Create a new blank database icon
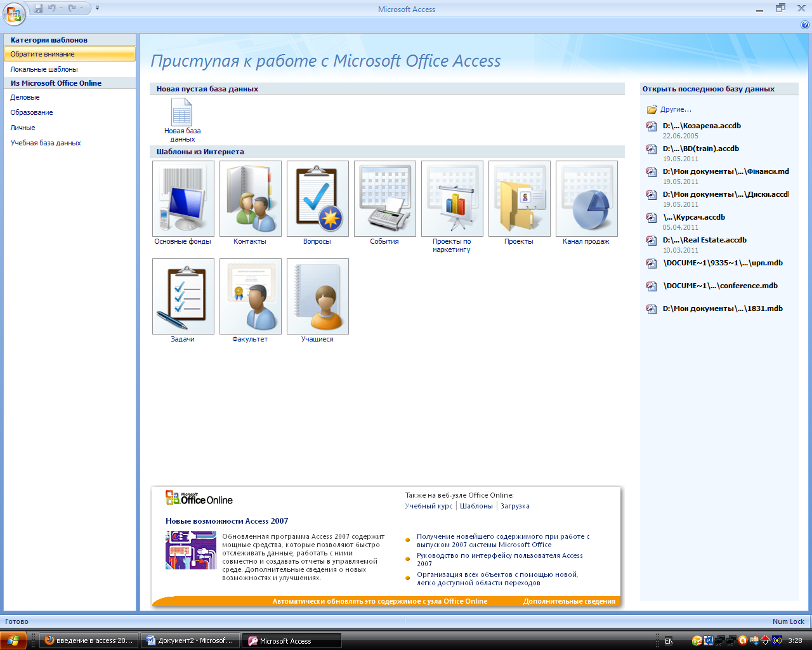 (x=182, y=121)
